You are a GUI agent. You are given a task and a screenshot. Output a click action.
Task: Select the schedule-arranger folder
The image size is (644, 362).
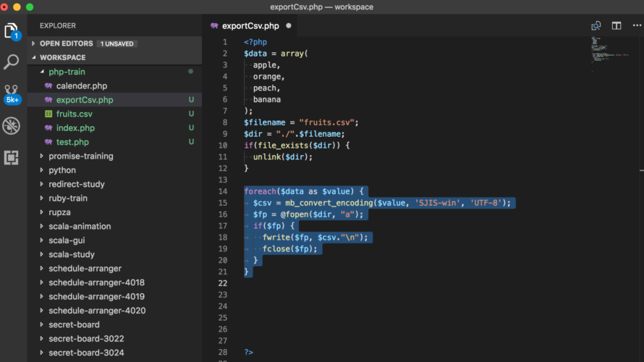pyautogui.click(x=114, y=269)
